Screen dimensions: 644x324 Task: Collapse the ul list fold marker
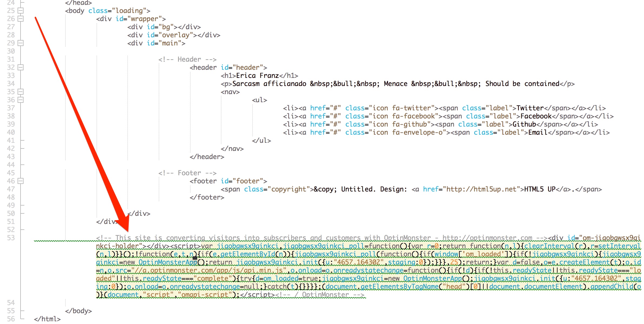[21, 100]
